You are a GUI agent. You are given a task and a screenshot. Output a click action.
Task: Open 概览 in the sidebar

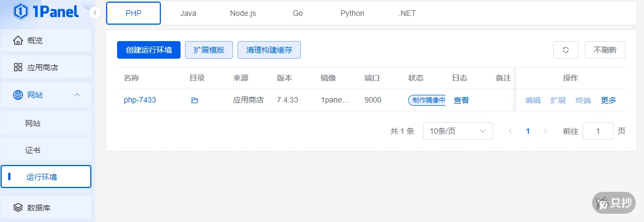[x=46, y=41]
